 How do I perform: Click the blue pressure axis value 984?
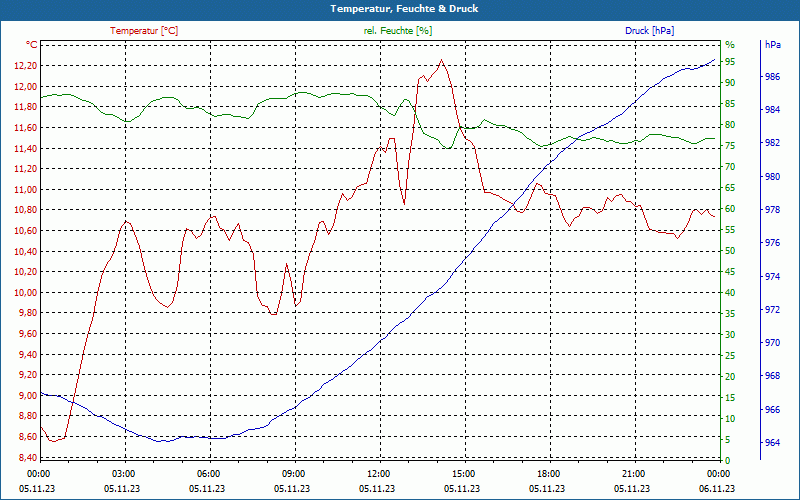(x=773, y=110)
